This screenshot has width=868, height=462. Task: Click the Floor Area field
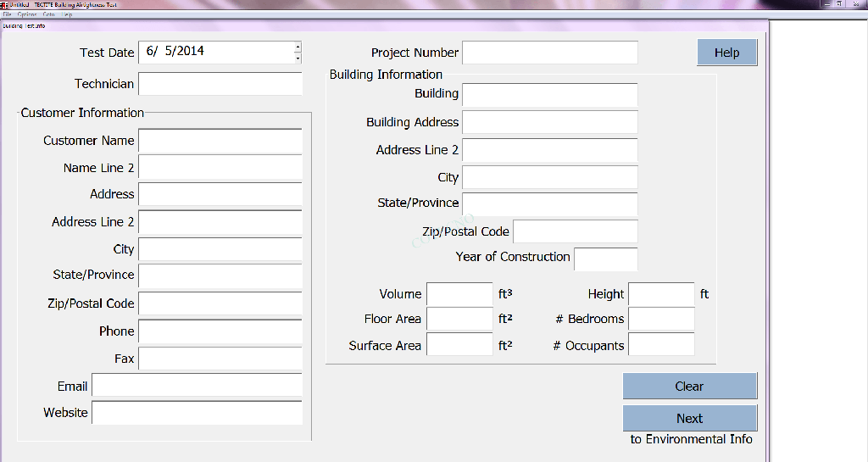click(x=459, y=319)
